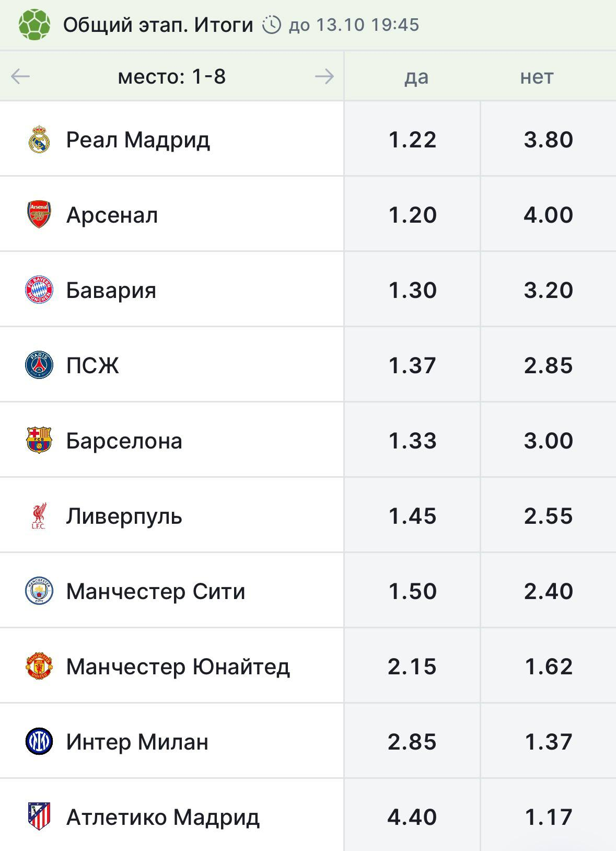616x851 pixels.
Task: Click the Liverpool club crest
Action: (39, 515)
